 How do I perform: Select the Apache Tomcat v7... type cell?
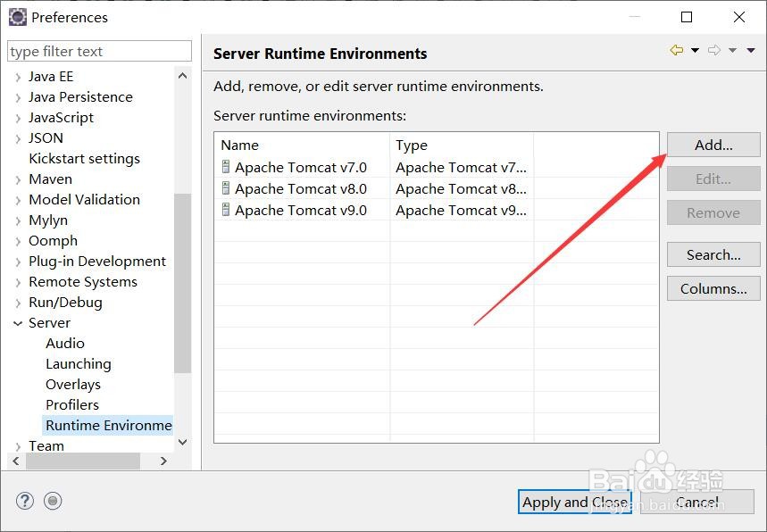click(x=462, y=167)
